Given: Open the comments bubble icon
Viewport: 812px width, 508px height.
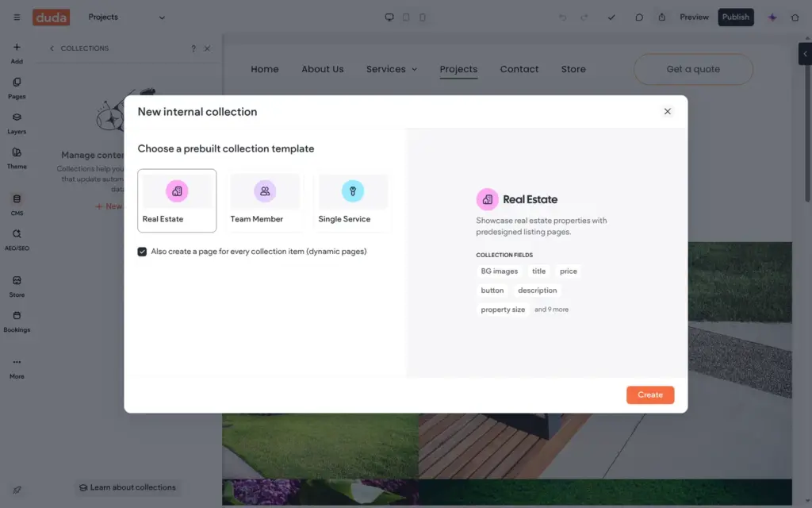Looking at the screenshot, I should (x=639, y=17).
